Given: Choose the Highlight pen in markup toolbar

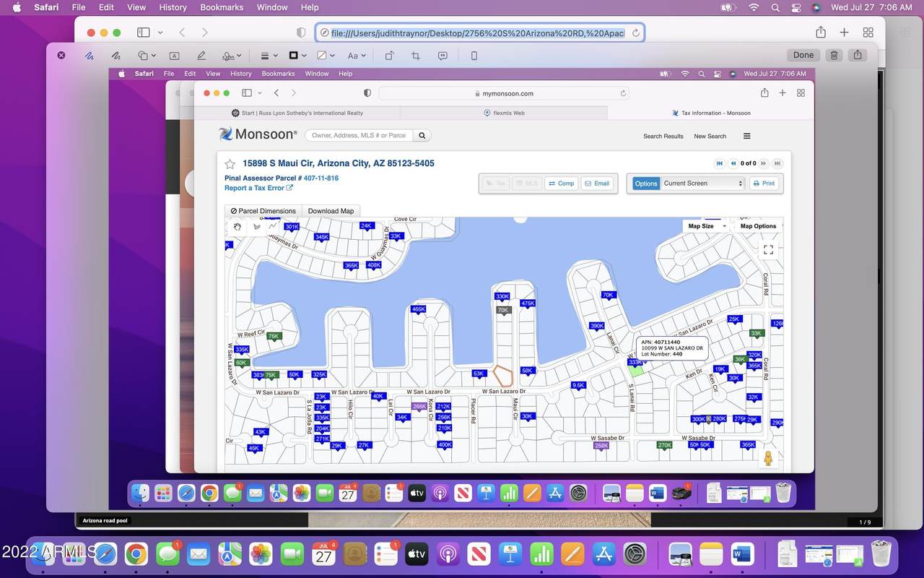Looking at the screenshot, I should (201, 56).
